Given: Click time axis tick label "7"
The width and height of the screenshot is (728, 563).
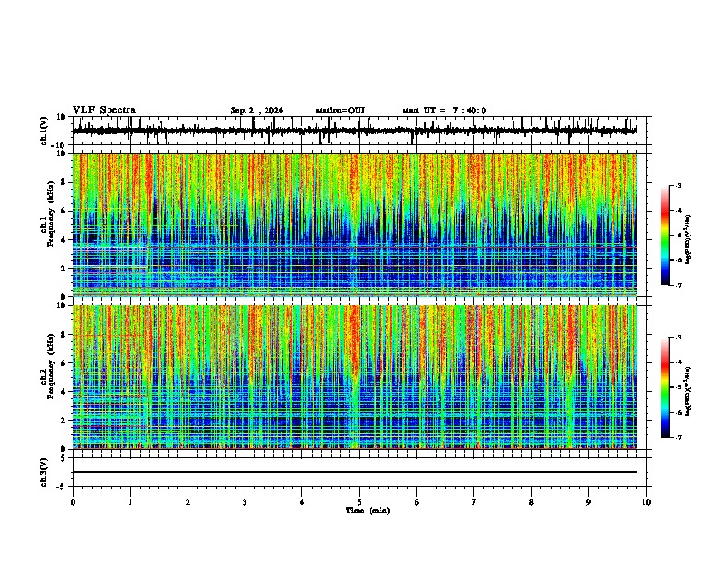Looking at the screenshot, I should 474,502.
